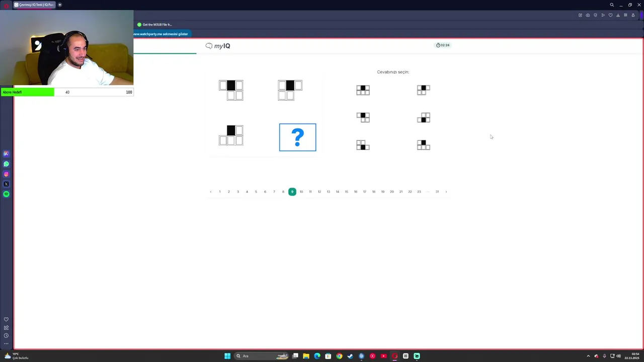
Task: Jump to question 12
Action: pyautogui.click(x=319, y=192)
